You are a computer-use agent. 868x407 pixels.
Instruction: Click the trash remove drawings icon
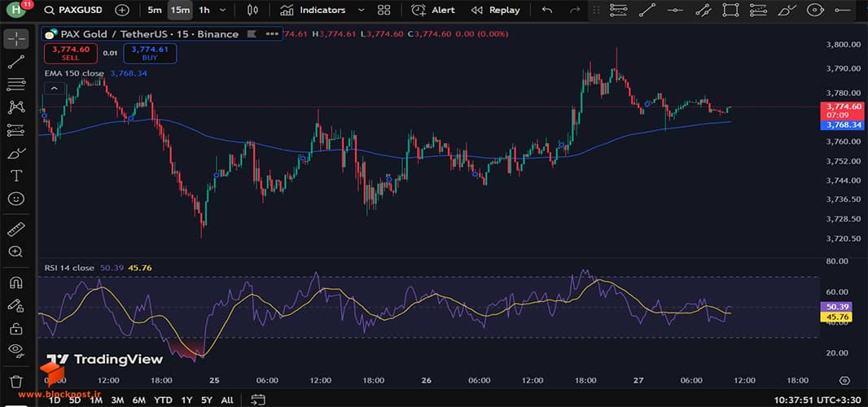click(x=16, y=382)
